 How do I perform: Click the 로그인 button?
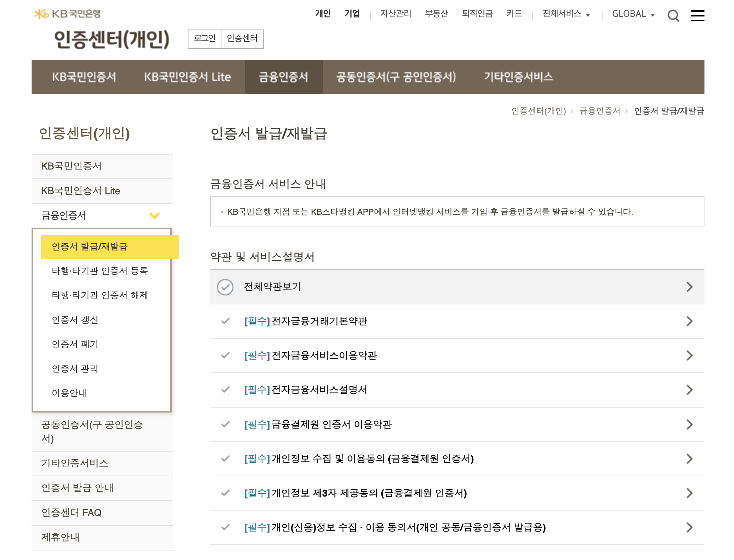[x=205, y=38]
